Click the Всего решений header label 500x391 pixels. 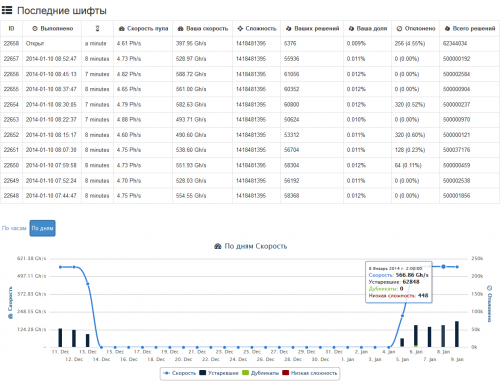(474, 29)
